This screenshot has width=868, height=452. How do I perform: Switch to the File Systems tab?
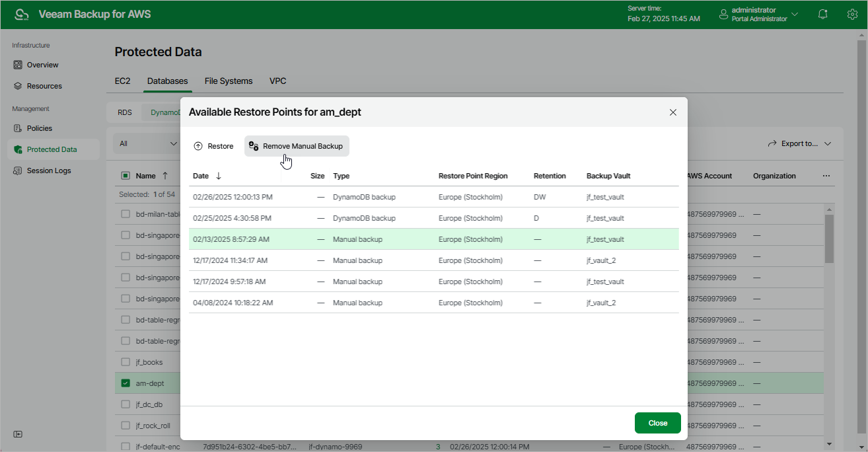click(229, 81)
